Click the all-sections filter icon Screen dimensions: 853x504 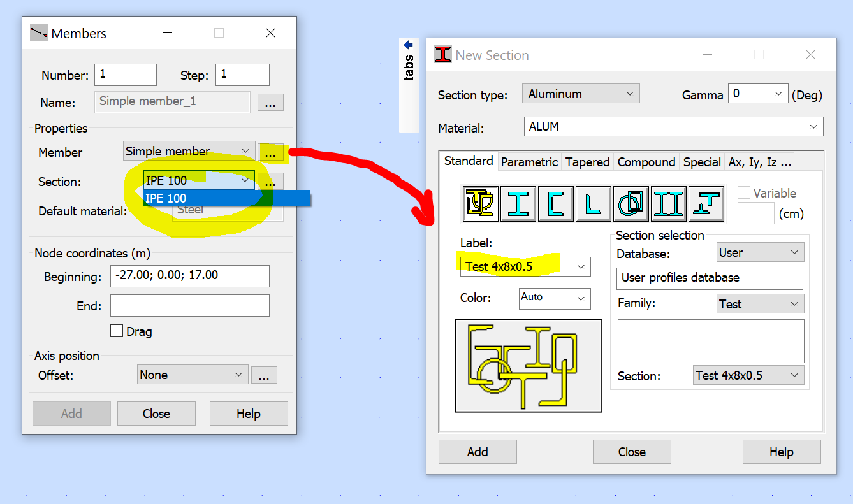(x=480, y=203)
